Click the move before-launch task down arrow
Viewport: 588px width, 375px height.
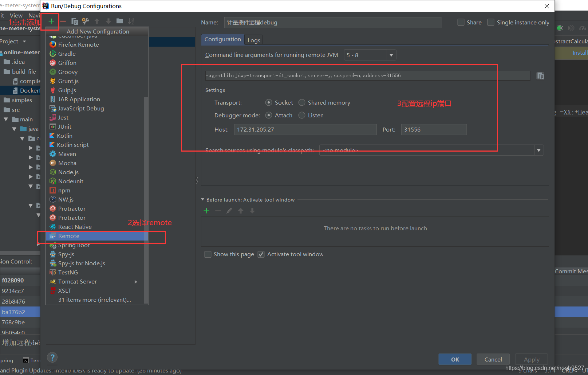(252, 211)
